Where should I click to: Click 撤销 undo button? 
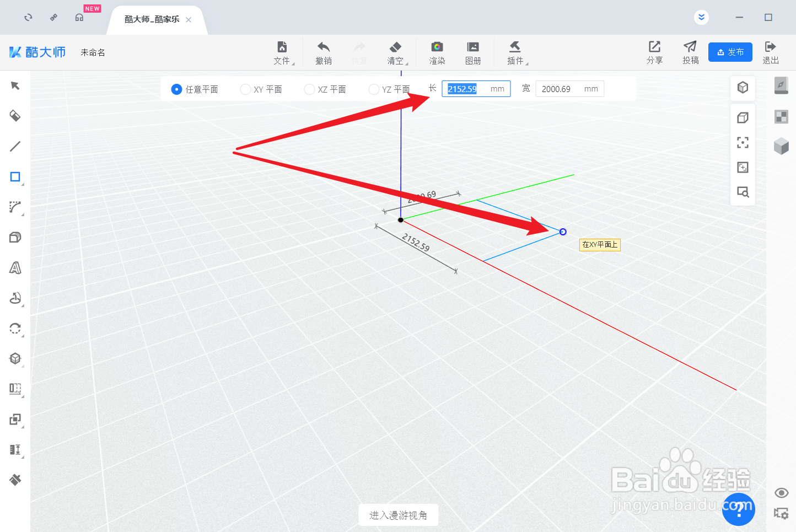324,53
